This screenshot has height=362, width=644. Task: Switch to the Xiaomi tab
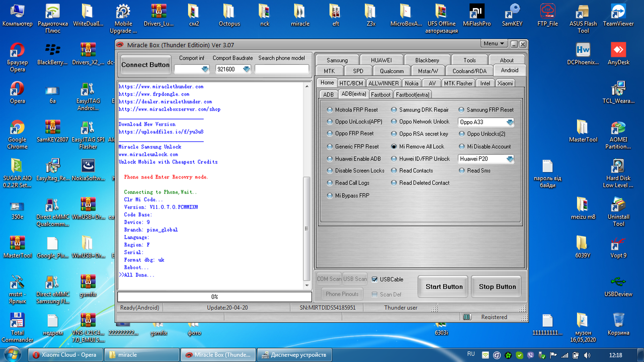tap(505, 83)
